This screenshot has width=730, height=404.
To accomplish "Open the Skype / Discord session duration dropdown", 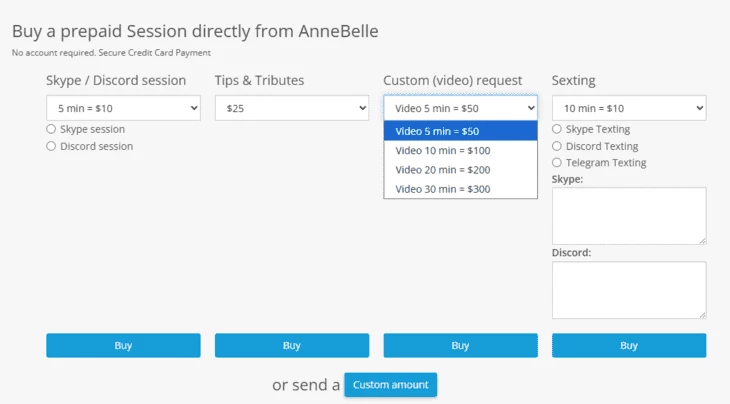I will (x=123, y=108).
